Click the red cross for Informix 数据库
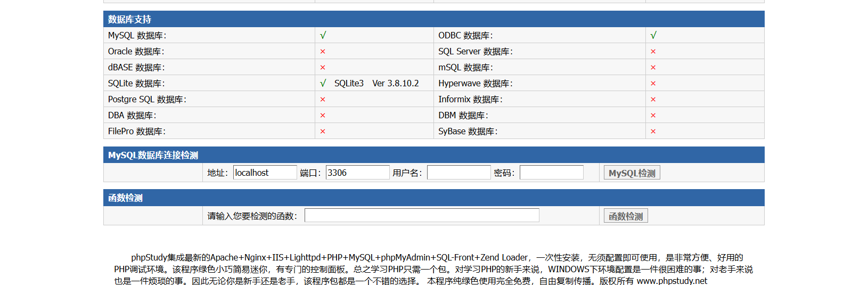 pyautogui.click(x=653, y=100)
